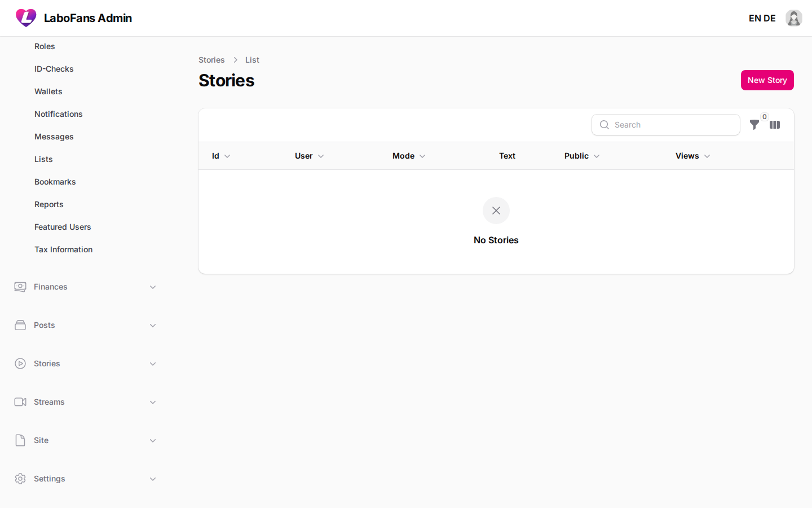This screenshot has width=812, height=508.
Task: Select Messages in the sidebar
Action: [54, 137]
